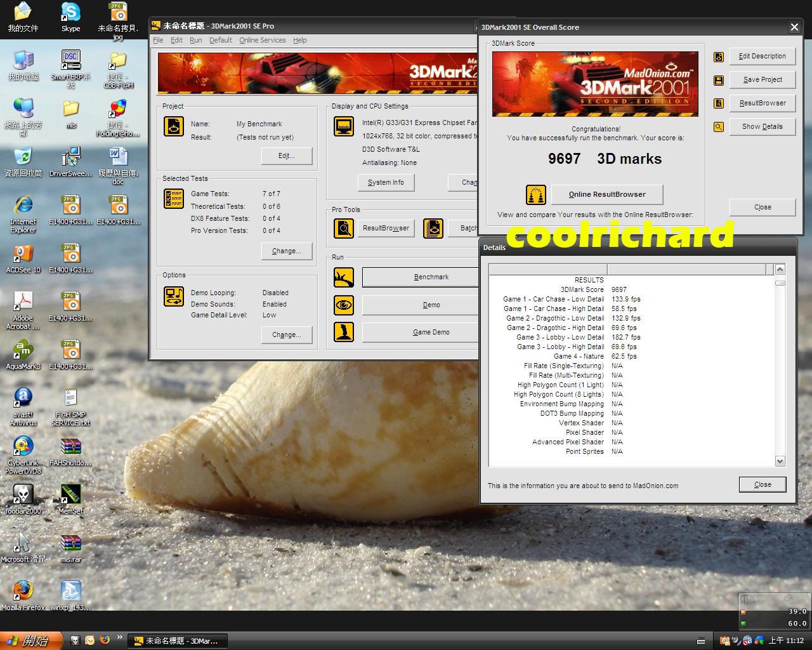Click the Edit Description button
The width and height of the screenshot is (812, 650).
pyautogui.click(x=763, y=56)
